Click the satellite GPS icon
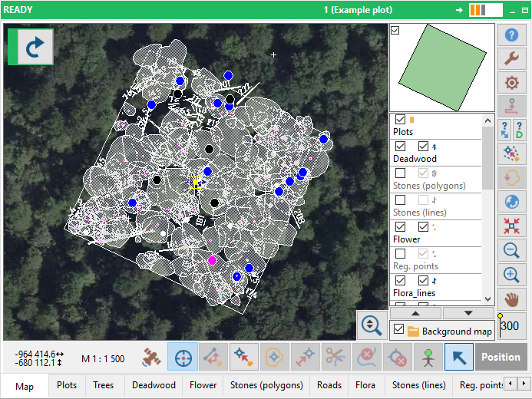The image size is (532, 399). [152, 358]
